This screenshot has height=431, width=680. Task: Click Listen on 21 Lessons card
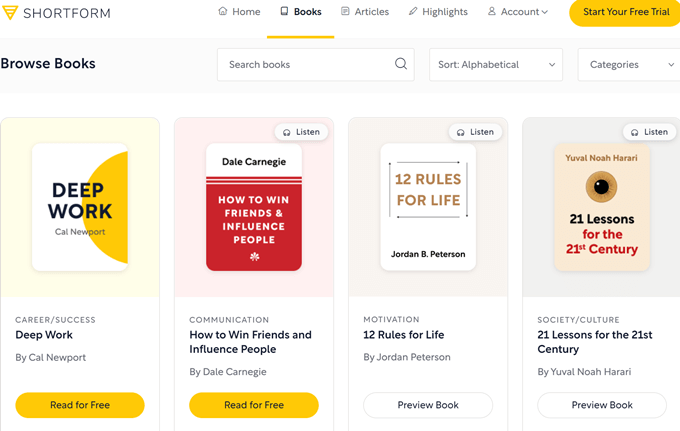[649, 132]
